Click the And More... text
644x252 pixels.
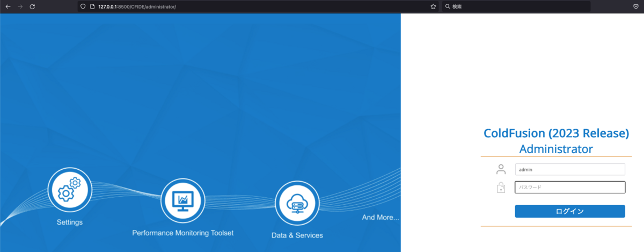[380, 218]
